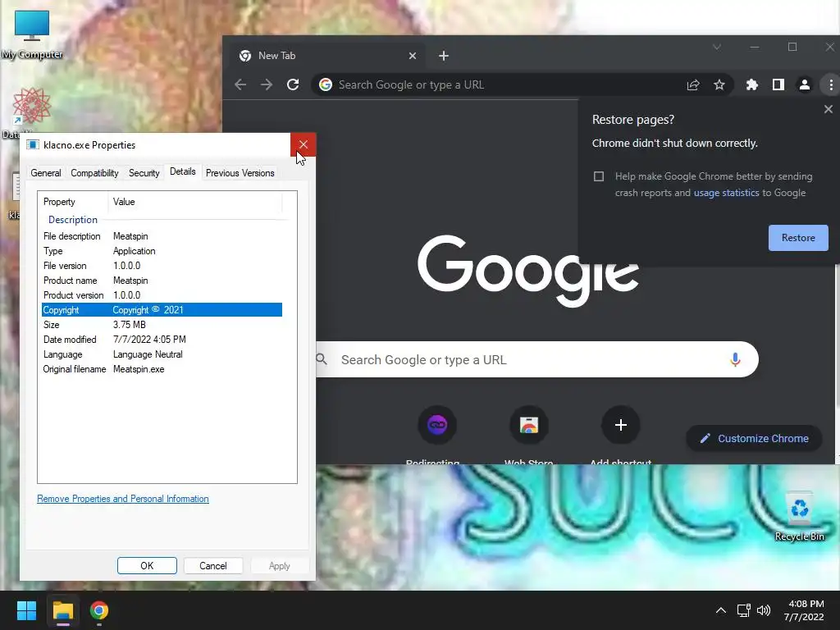
Task: Select the File description row
Action: (x=162, y=236)
